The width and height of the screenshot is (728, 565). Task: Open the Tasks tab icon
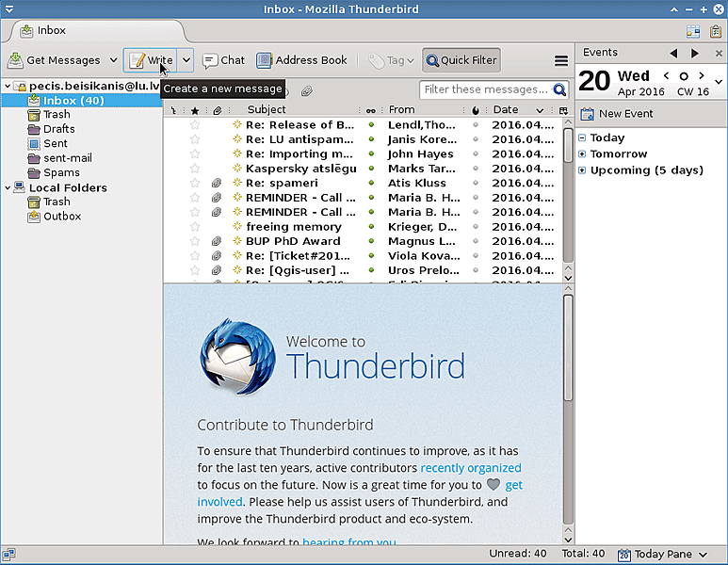coord(716,31)
